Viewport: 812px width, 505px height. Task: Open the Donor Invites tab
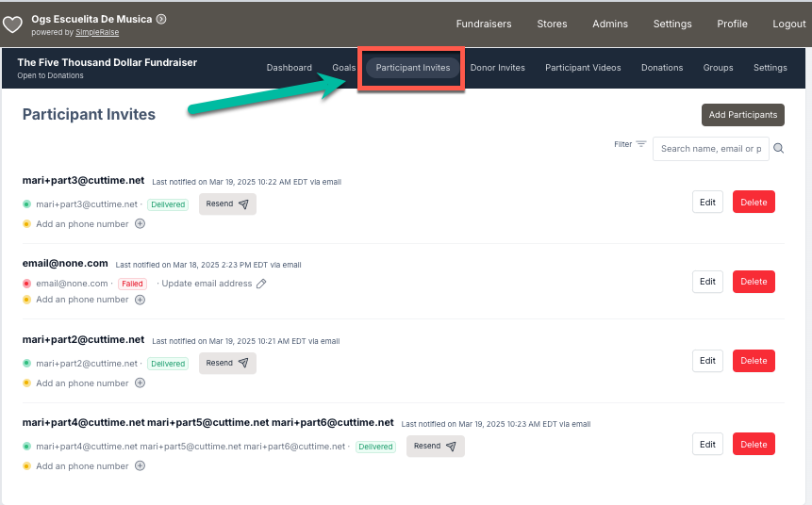pos(497,68)
